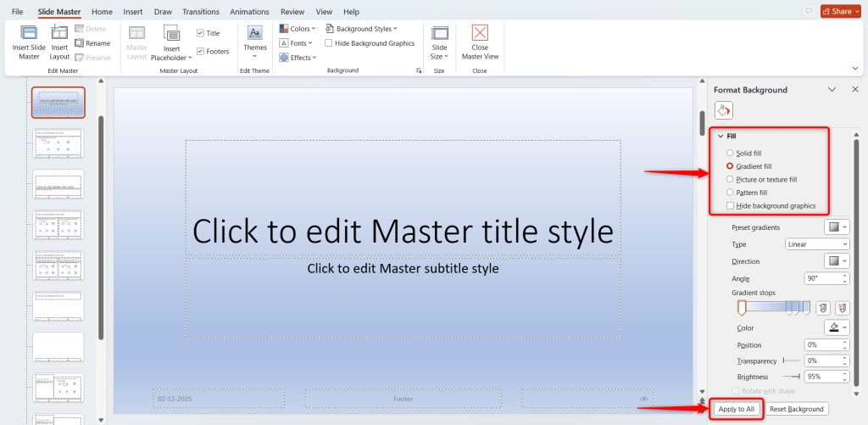Click the Delete layout icon
868x425 pixels.
[x=79, y=29]
